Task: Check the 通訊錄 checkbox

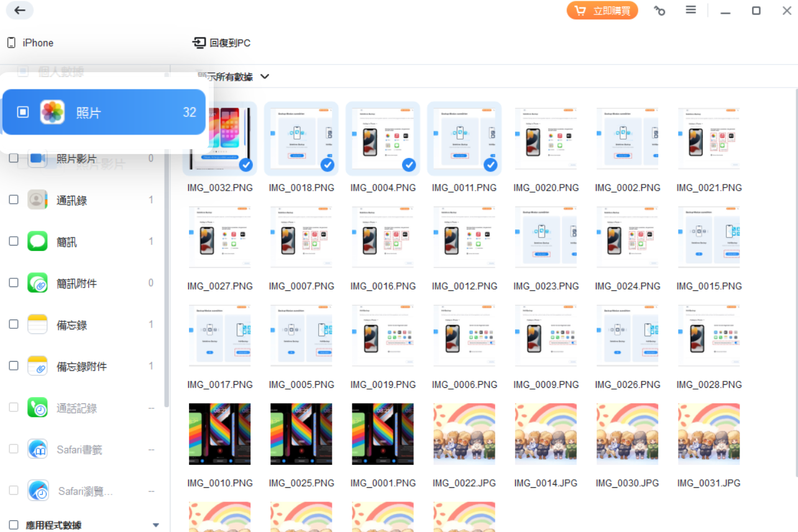Action: tap(14, 199)
